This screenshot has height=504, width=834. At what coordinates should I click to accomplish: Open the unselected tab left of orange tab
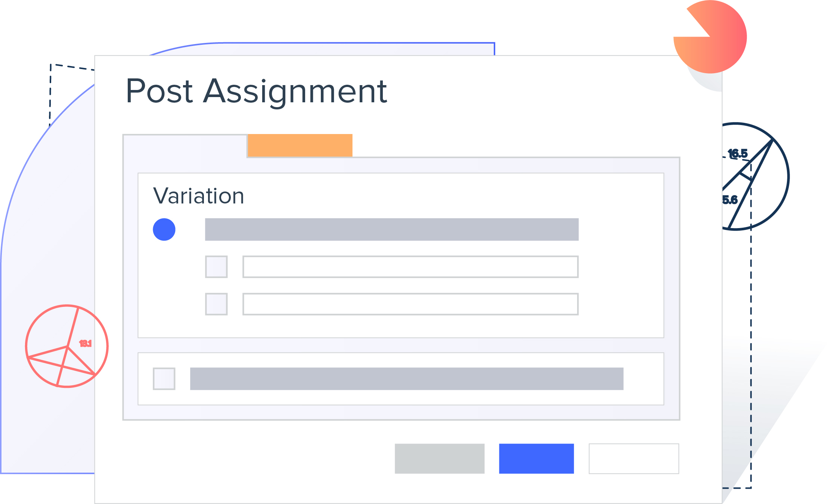[185, 146]
